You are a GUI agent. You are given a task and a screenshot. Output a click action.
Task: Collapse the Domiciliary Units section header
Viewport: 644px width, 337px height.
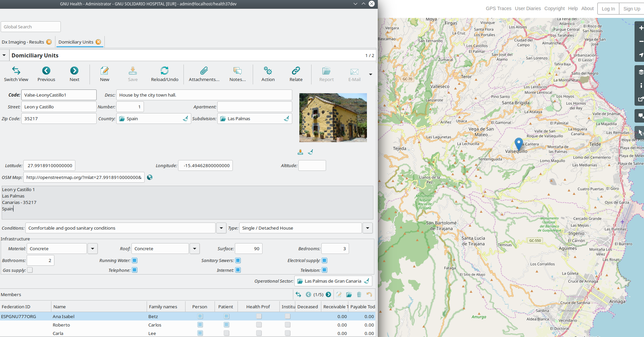pyautogui.click(x=4, y=55)
